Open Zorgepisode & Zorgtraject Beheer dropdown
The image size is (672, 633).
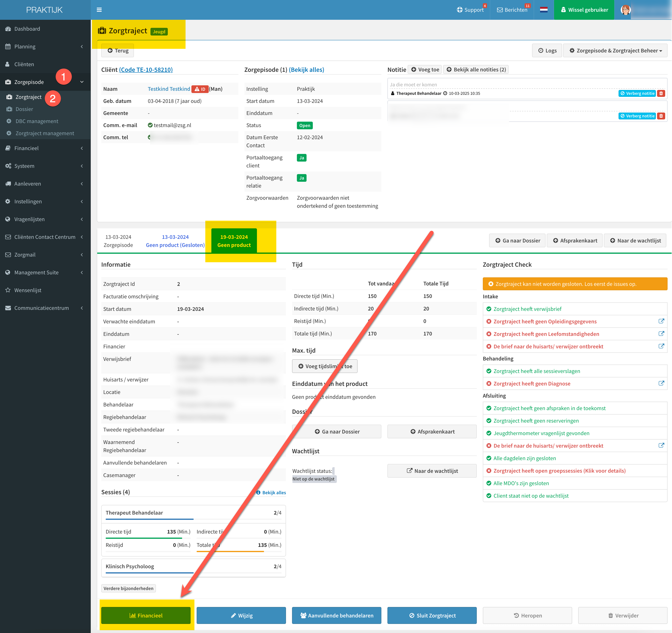615,50
